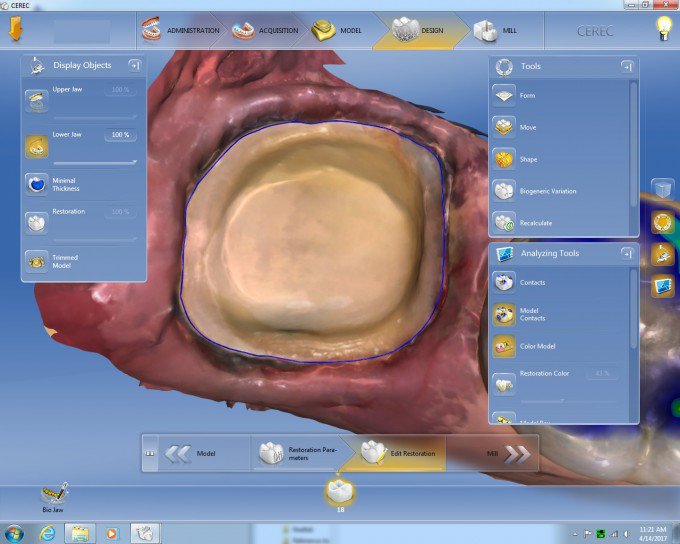680x544 pixels.
Task: Toggle Lower Jaw visibility
Action: [36, 146]
